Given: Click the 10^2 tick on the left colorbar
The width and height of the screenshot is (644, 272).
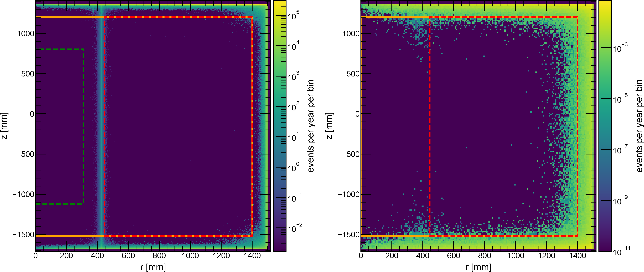Looking at the screenshot, I should click(x=293, y=106).
